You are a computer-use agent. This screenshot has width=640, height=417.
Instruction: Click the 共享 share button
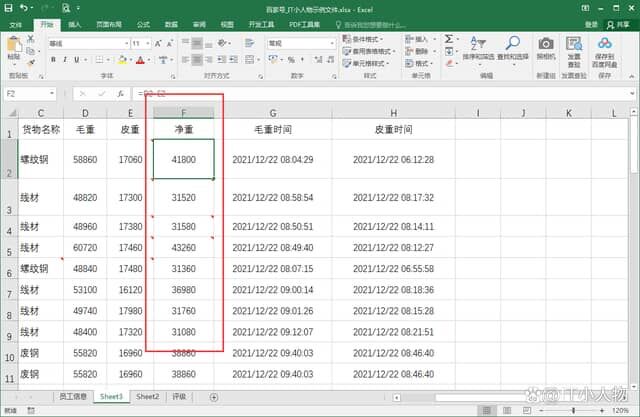(x=620, y=24)
